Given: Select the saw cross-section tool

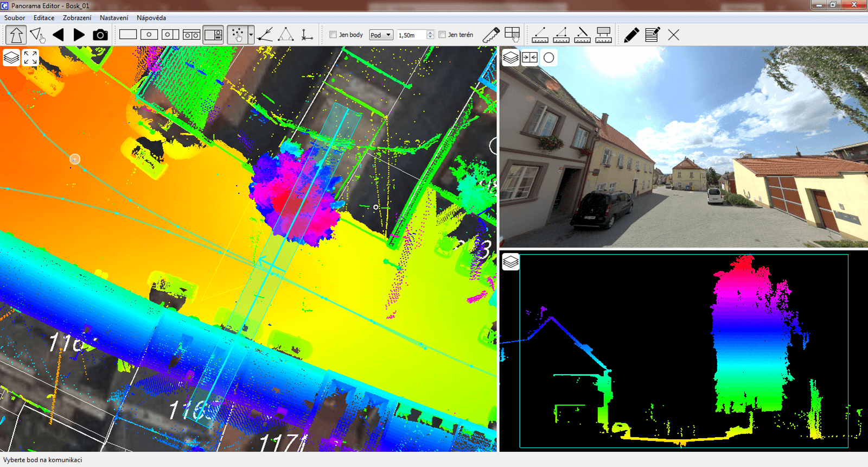Looking at the screenshot, I should 490,35.
